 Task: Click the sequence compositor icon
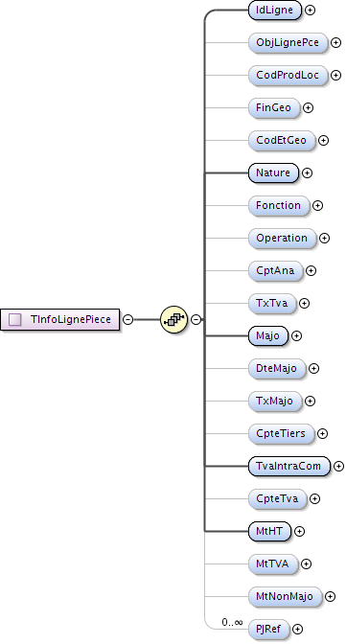pos(173,319)
